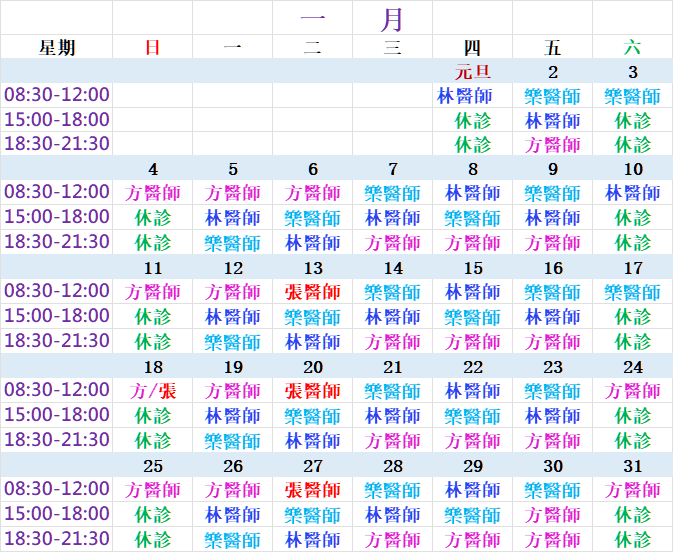This screenshot has height=552, width=673.
Task: Click 張醫師 morning slot on the 20th
Action: (313, 391)
